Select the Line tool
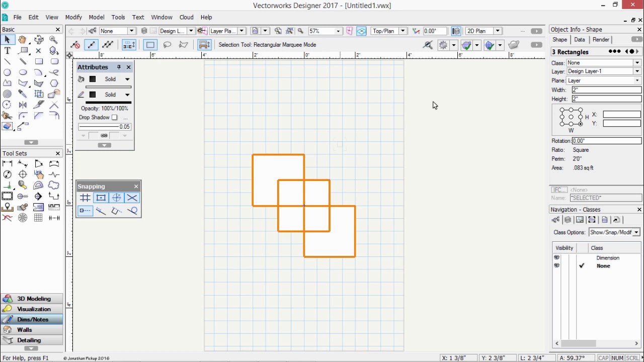Viewport: 644px width, 362px height. (x=7, y=61)
